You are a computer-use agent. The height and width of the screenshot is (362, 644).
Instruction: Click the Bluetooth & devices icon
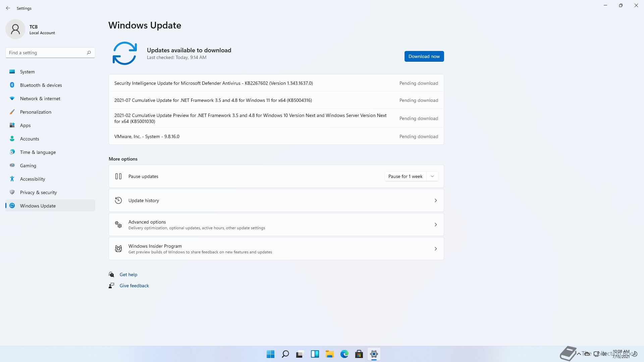pyautogui.click(x=12, y=85)
